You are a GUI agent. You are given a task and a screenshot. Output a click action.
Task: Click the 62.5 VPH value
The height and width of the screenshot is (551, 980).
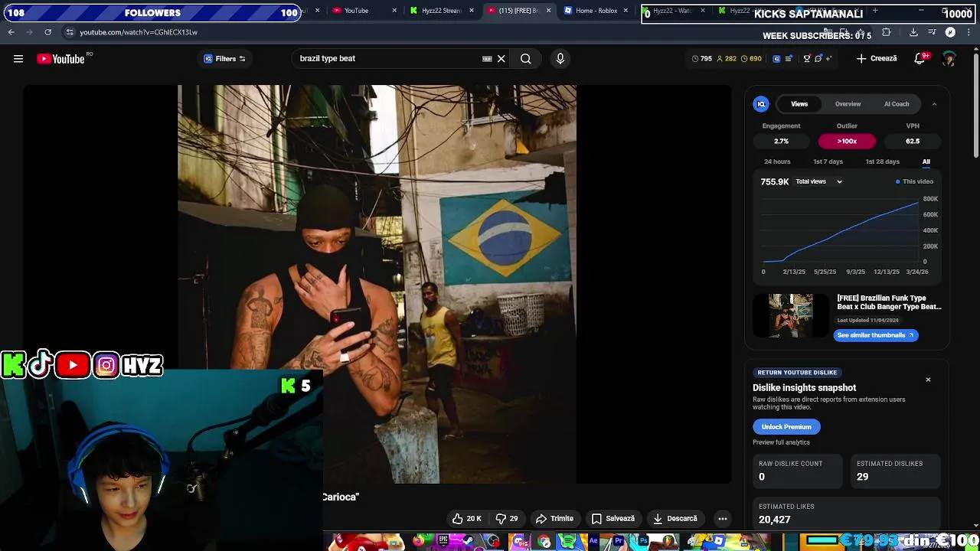point(913,141)
